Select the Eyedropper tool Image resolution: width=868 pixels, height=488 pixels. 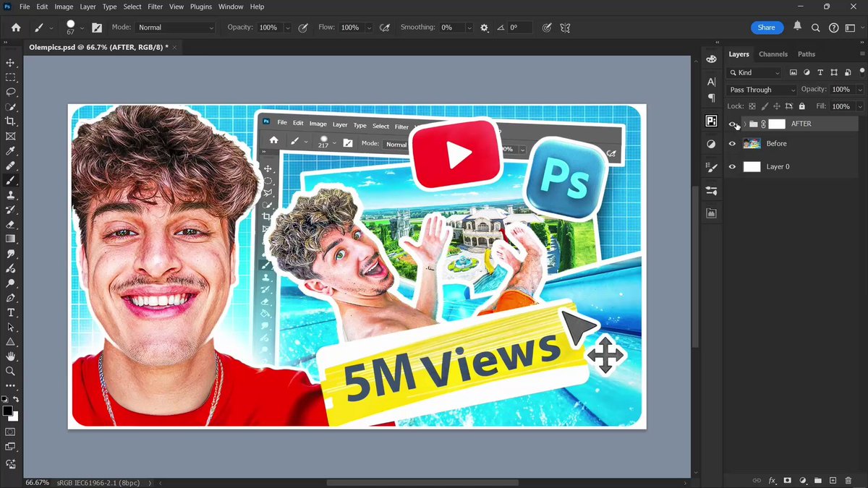coord(10,151)
